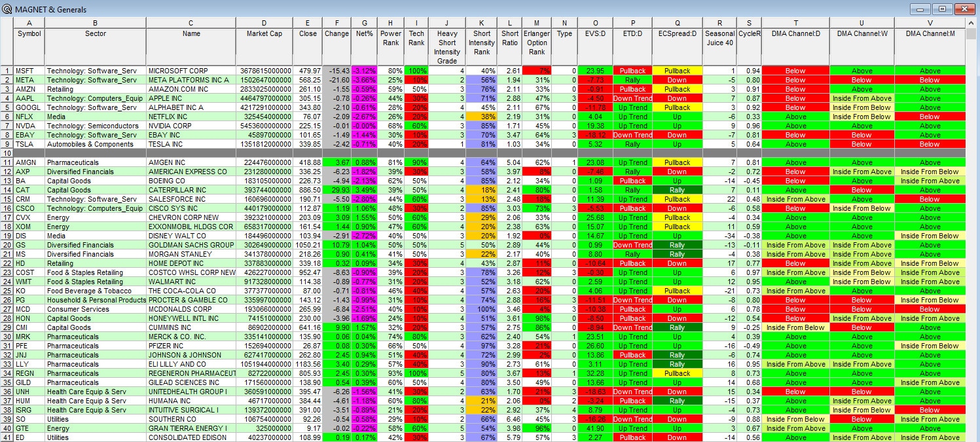This screenshot has width=980, height=442.
Task: Click the 5453600000000 market cap cell
Action: [x=264, y=125]
